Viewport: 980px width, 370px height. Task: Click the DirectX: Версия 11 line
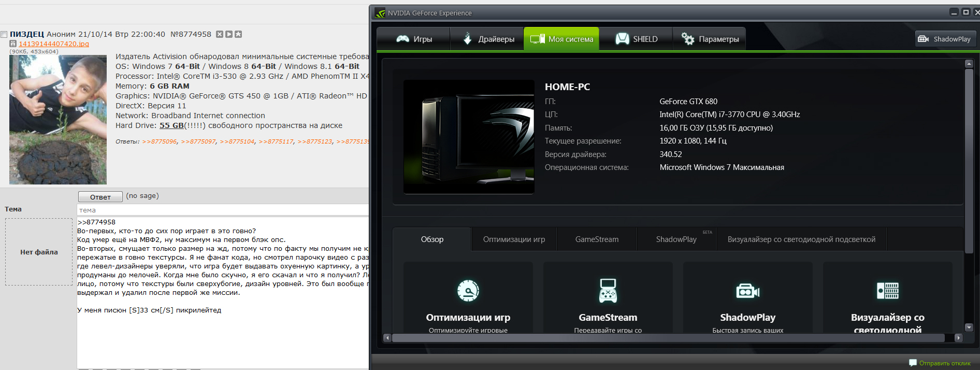pos(151,106)
